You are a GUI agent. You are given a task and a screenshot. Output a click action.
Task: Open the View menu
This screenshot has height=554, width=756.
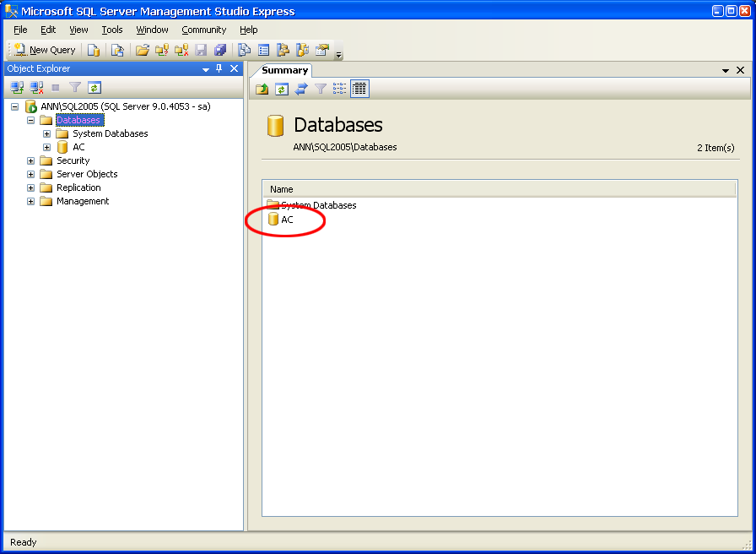pos(78,30)
